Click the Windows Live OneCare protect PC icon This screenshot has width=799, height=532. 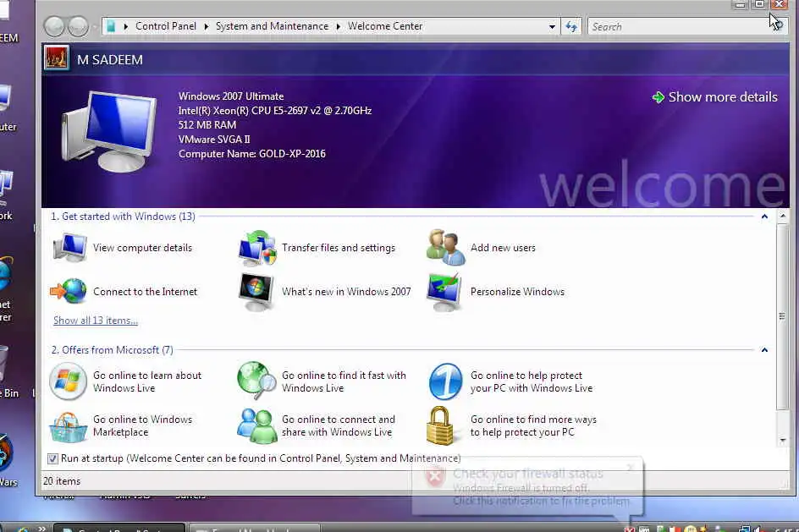click(445, 381)
